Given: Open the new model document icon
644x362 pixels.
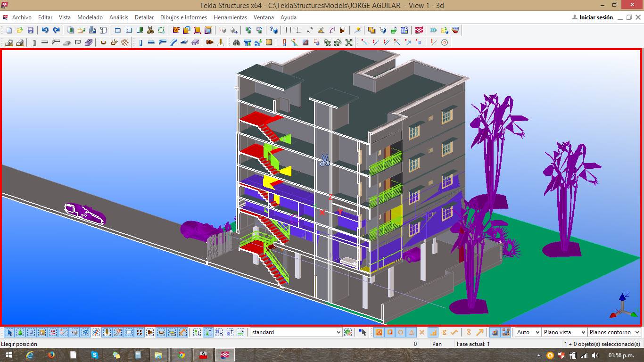Looking at the screenshot, I should 9,30.
